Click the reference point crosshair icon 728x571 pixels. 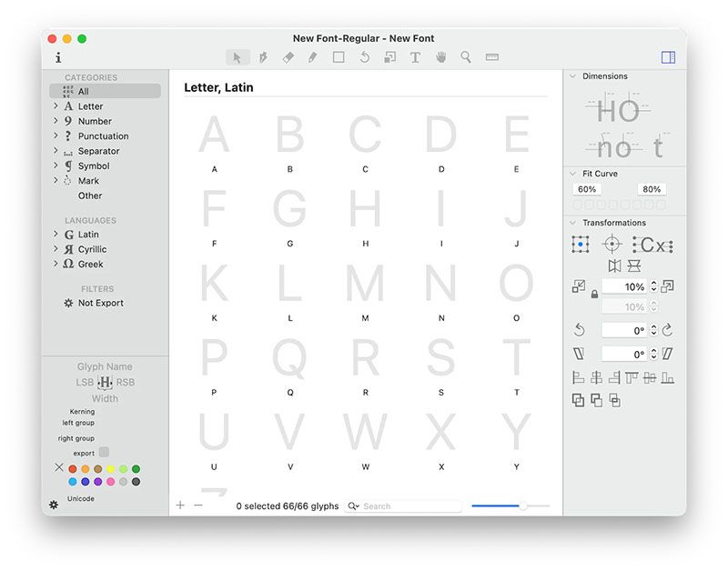point(612,244)
